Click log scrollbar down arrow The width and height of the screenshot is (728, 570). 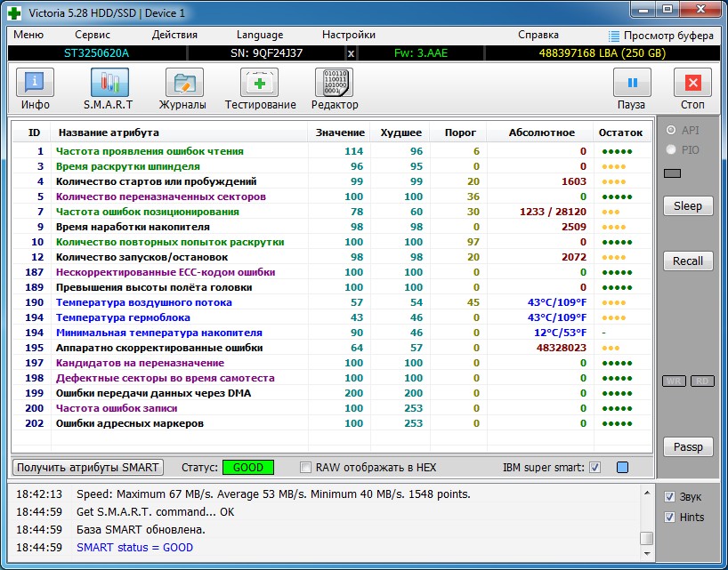[647, 554]
